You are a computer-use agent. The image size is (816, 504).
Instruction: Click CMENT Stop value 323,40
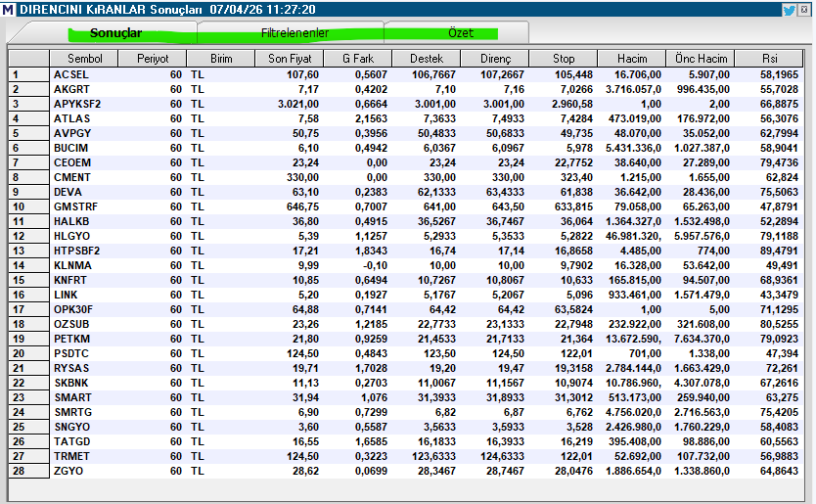click(x=576, y=177)
